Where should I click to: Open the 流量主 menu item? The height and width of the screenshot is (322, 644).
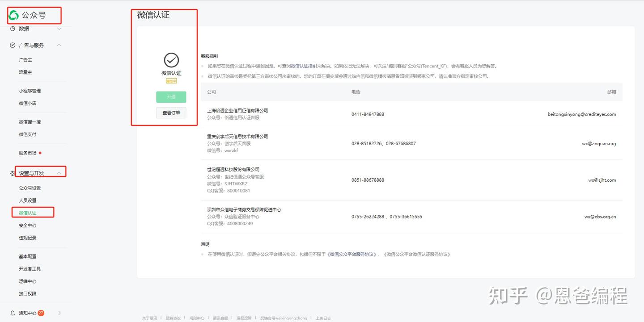coord(25,72)
